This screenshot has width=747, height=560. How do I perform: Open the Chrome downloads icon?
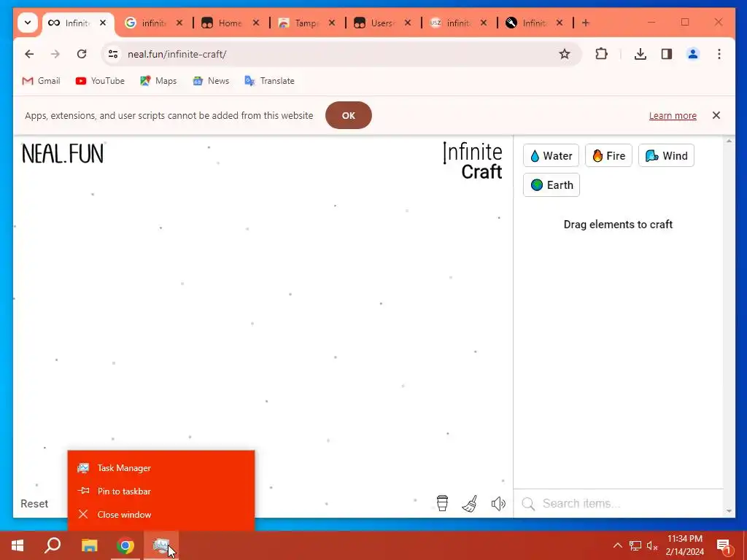coord(640,54)
